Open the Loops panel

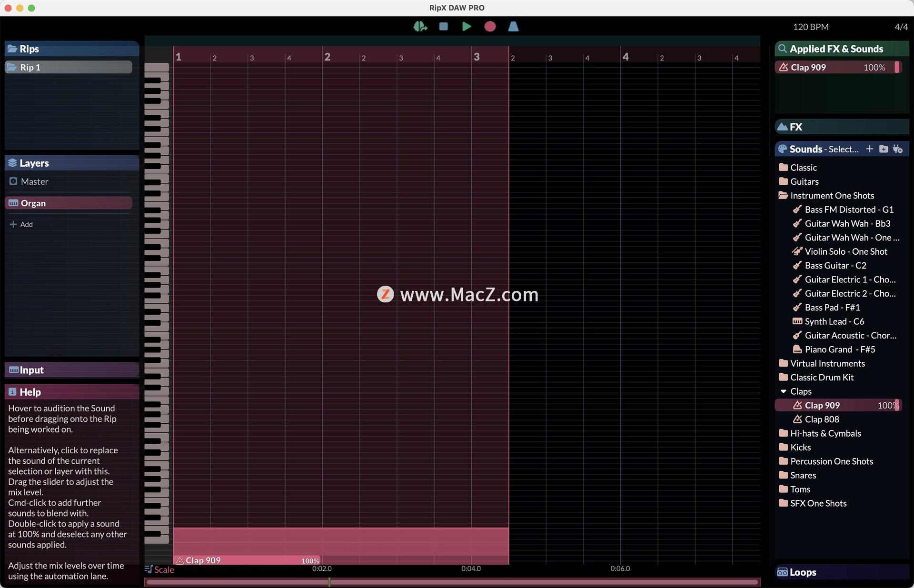(x=842, y=572)
